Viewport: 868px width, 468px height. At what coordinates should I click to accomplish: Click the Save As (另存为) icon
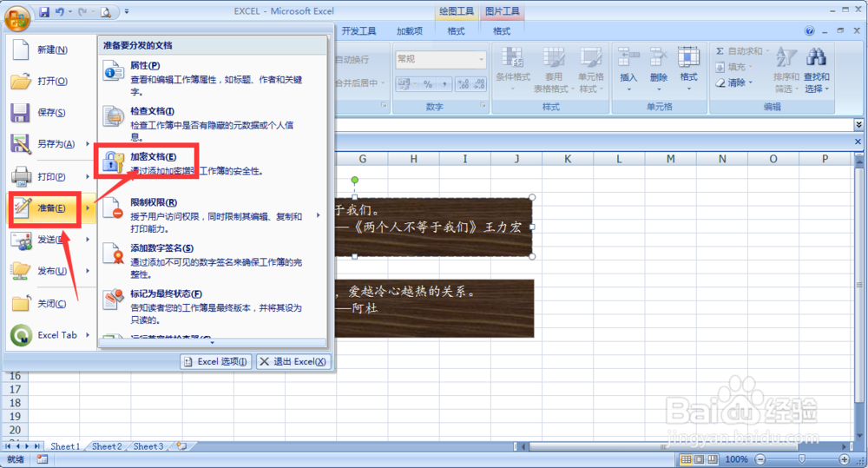[21, 144]
